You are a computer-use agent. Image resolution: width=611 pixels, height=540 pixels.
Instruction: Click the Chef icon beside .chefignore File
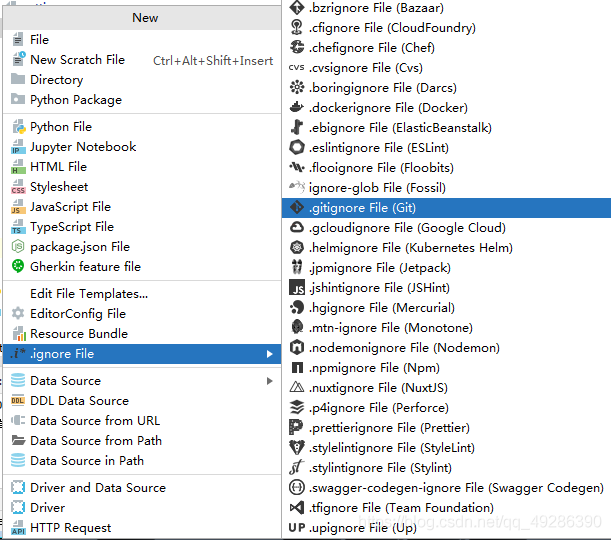tap(297, 48)
